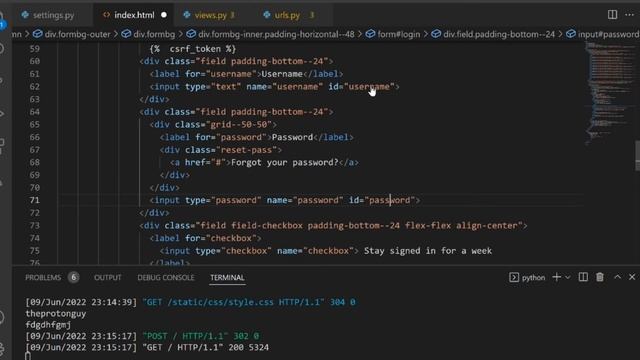
Task: Click the Username label text on line 61
Action: 282,74
